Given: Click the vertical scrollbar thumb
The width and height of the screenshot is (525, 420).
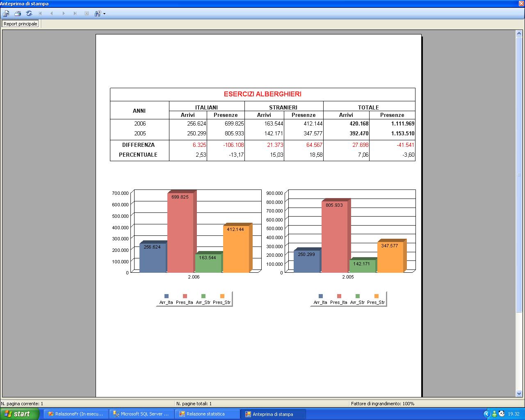Looking at the screenshot, I should [x=519, y=174].
